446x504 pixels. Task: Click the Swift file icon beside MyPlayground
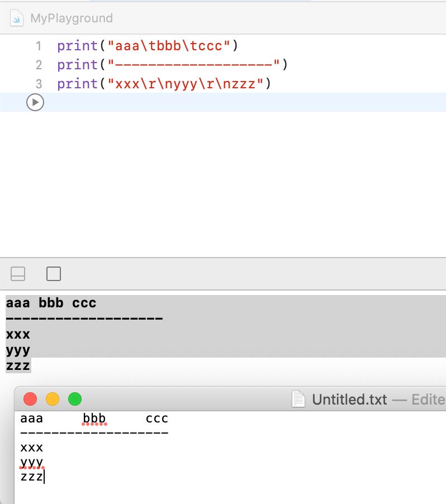[18, 18]
